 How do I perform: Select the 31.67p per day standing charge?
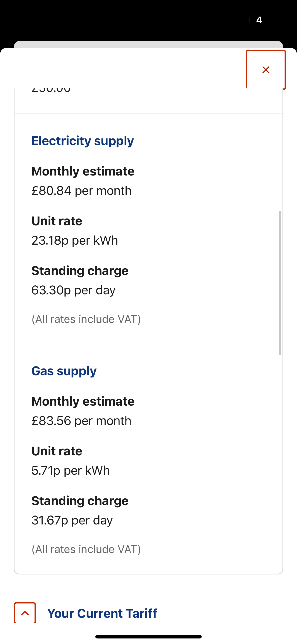(72, 520)
